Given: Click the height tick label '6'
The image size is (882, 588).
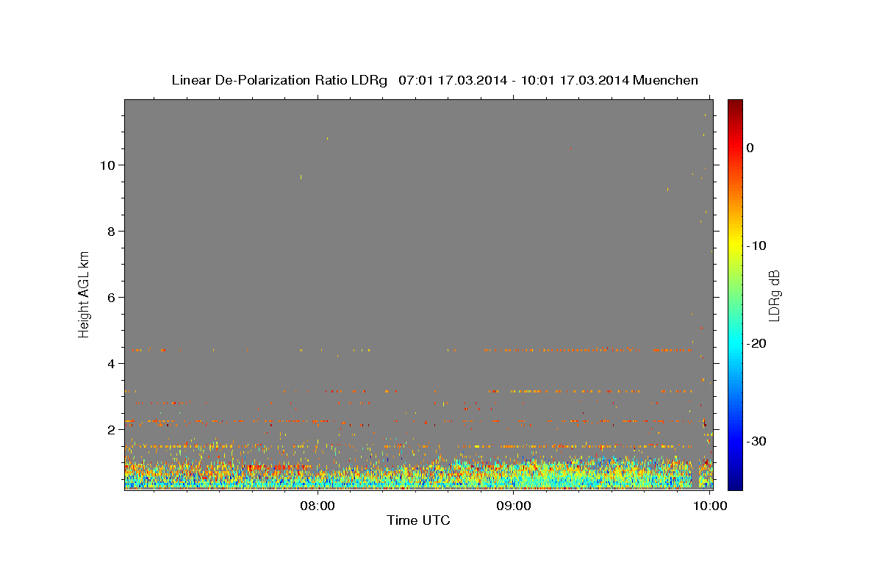Looking at the screenshot, I should [x=112, y=297].
